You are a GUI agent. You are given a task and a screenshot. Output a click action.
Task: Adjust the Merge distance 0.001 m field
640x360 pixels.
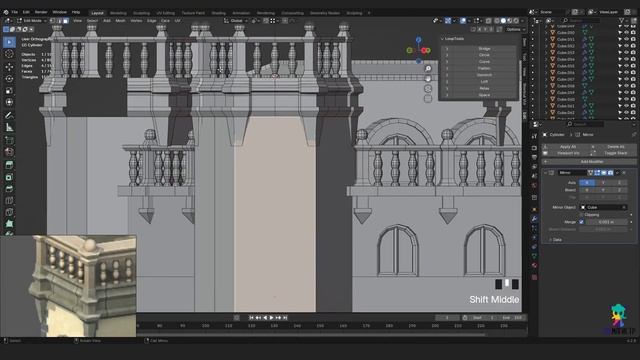pos(607,222)
